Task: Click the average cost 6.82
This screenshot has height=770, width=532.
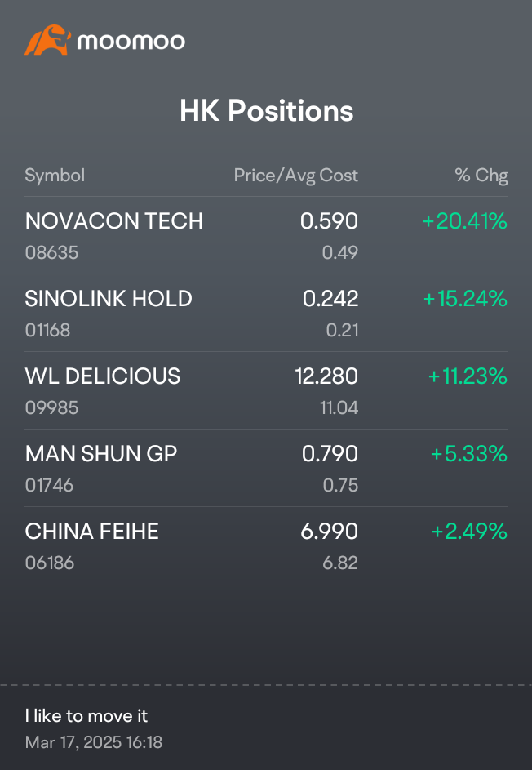Action: pyautogui.click(x=340, y=563)
